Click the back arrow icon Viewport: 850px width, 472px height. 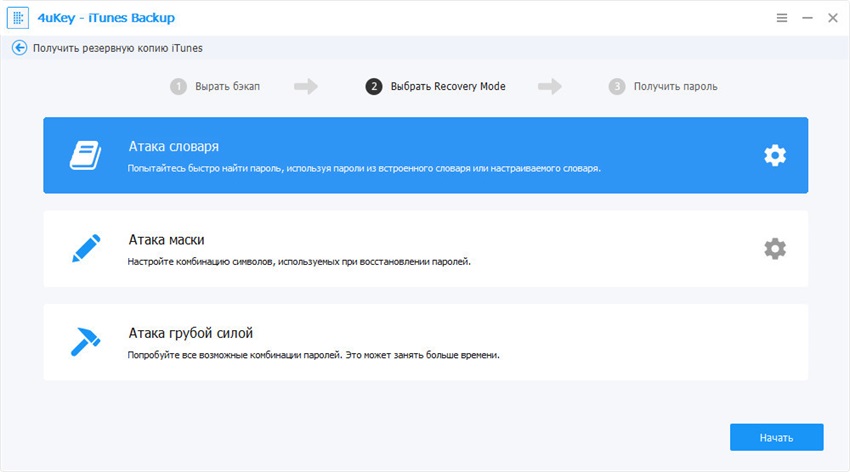coord(20,48)
